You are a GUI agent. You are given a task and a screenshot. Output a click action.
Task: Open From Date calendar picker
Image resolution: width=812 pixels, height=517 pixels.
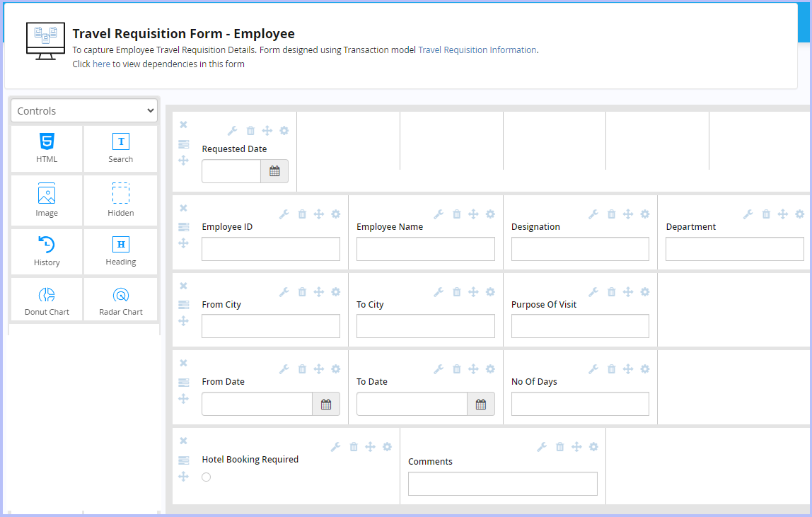pos(326,404)
